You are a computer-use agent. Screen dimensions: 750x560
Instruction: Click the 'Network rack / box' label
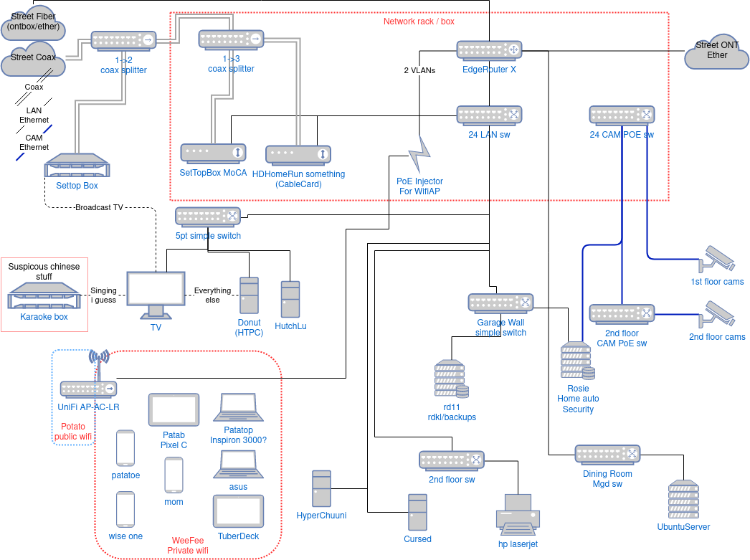pos(419,22)
